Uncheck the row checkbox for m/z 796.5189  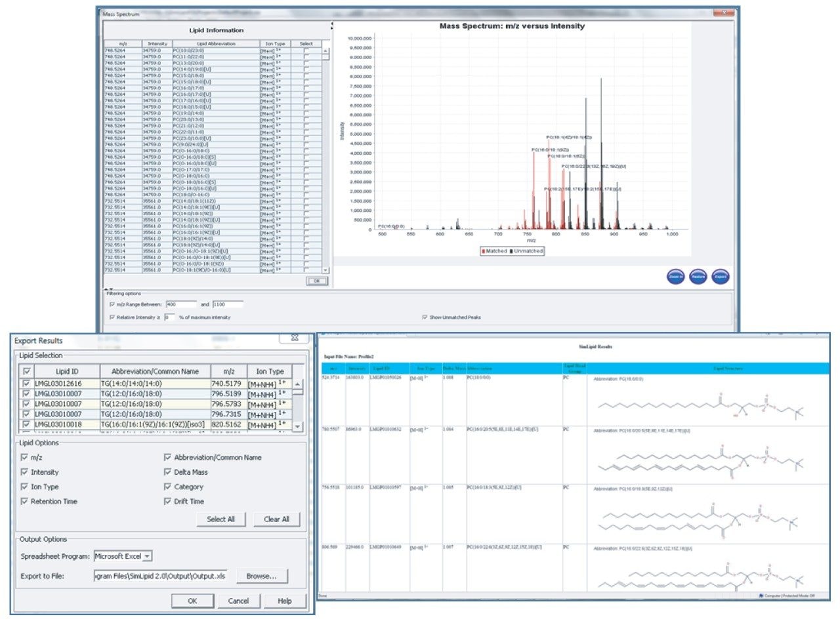[x=26, y=394]
